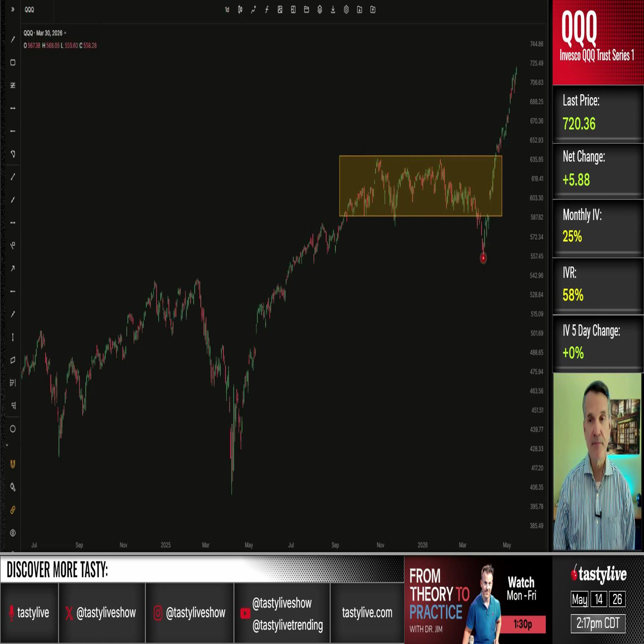Select the lasso polygon drawing tool
644x644 pixels.
(x=13, y=154)
